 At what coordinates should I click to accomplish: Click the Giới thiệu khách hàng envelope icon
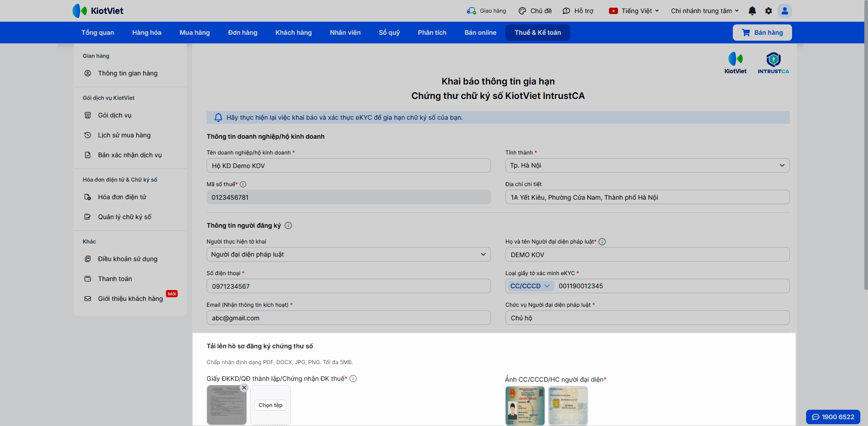point(88,299)
